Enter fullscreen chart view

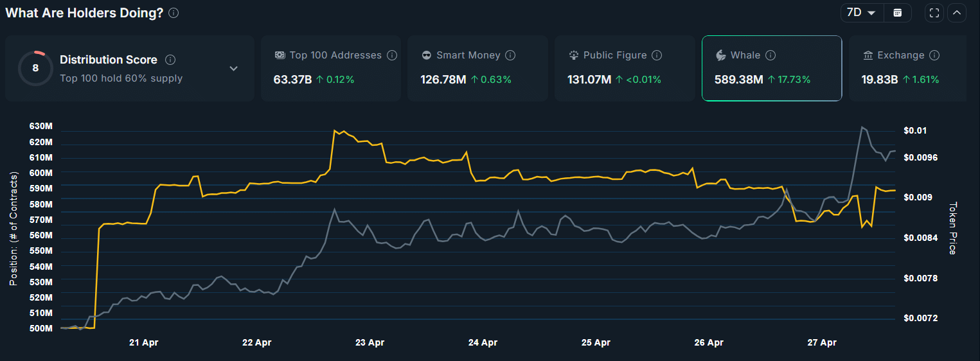[x=934, y=13]
